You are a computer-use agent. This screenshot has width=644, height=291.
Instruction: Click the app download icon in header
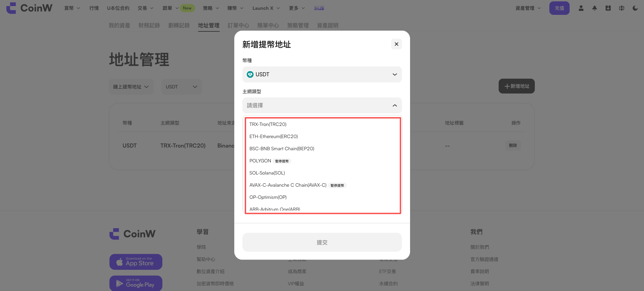click(608, 8)
